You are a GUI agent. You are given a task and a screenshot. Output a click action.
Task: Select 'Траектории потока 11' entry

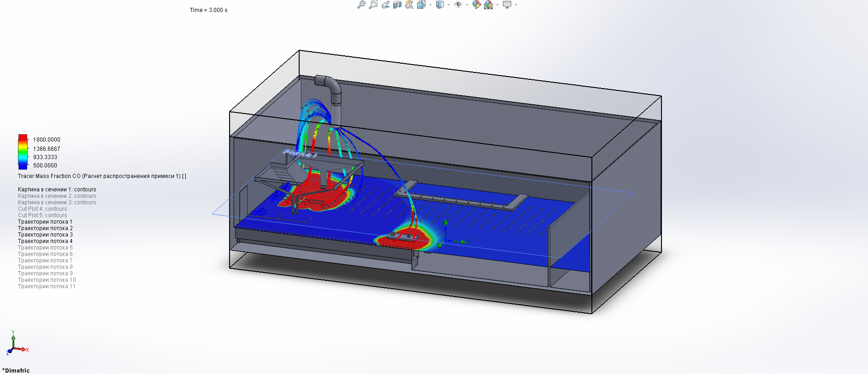pos(47,286)
